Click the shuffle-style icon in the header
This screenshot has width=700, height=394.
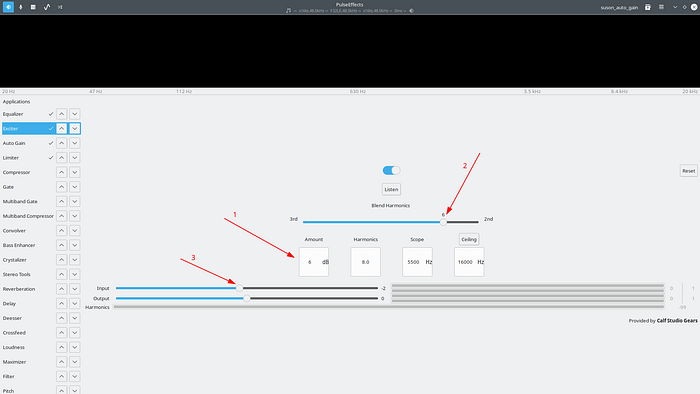point(60,7)
